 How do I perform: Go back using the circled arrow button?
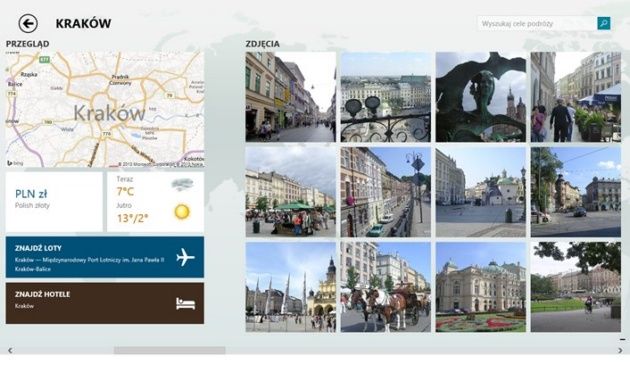28,23
